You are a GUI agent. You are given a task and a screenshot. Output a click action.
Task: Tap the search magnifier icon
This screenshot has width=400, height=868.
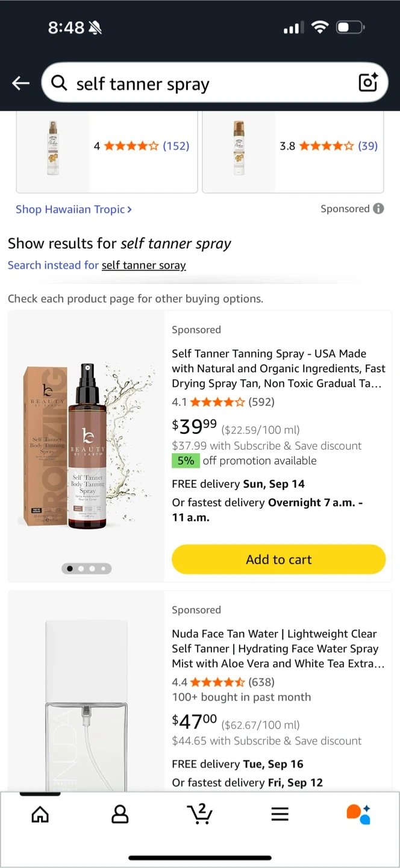point(59,83)
